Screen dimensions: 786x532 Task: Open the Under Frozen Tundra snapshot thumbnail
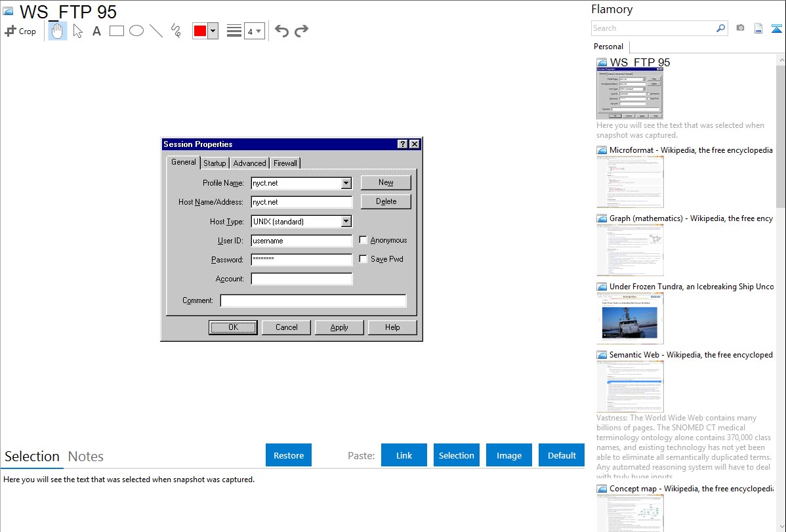pyautogui.click(x=630, y=318)
